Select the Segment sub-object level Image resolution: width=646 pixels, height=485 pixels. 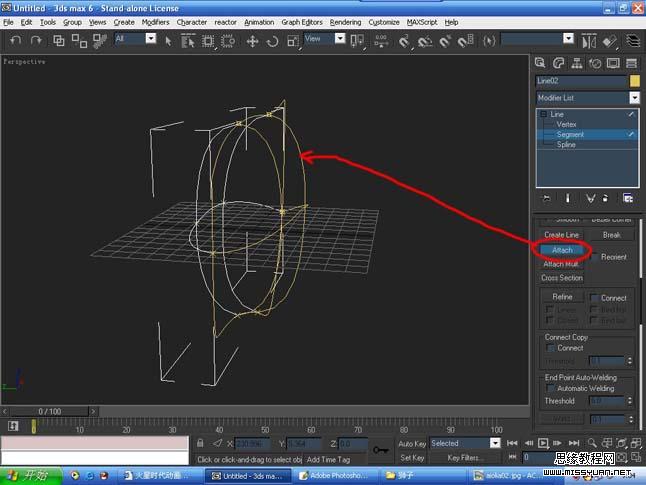[x=570, y=134]
